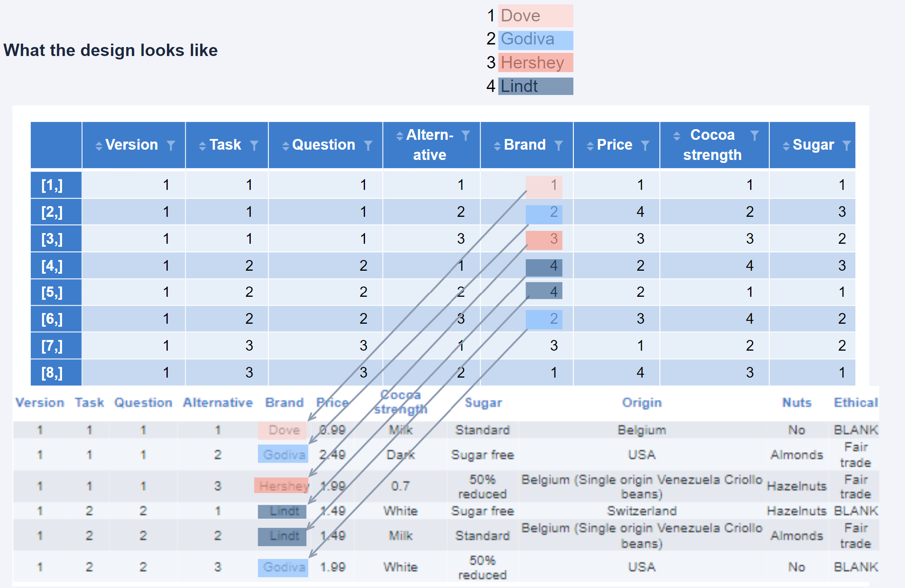905x588 pixels.
Task: Select row header [2,]
Action: click(56, 212)
